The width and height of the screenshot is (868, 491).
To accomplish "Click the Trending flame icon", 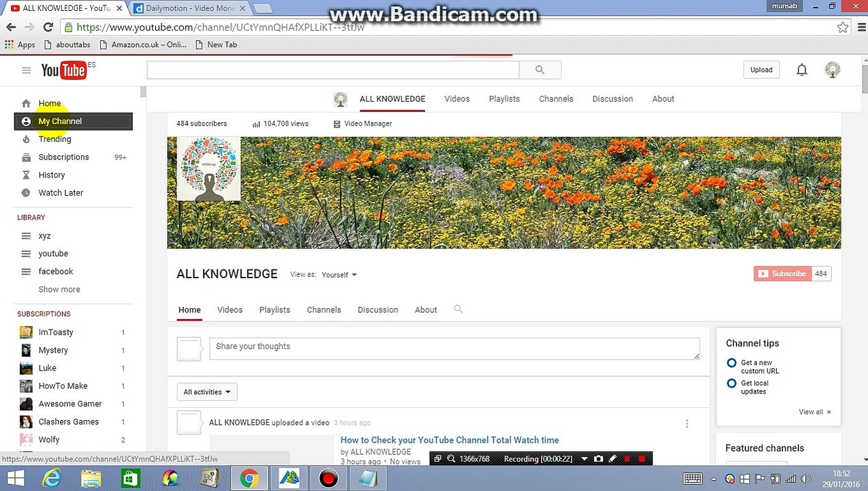I will [26, 139].
